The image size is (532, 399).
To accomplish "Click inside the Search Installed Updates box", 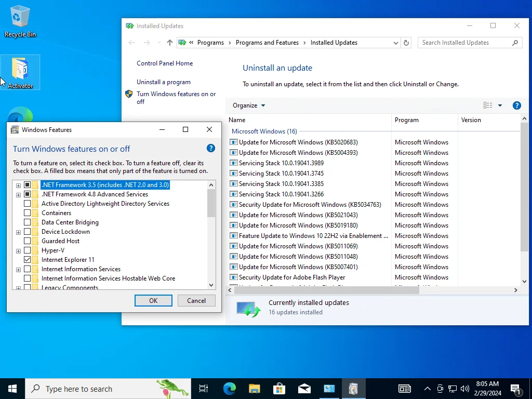I will (x=467, y=43).
